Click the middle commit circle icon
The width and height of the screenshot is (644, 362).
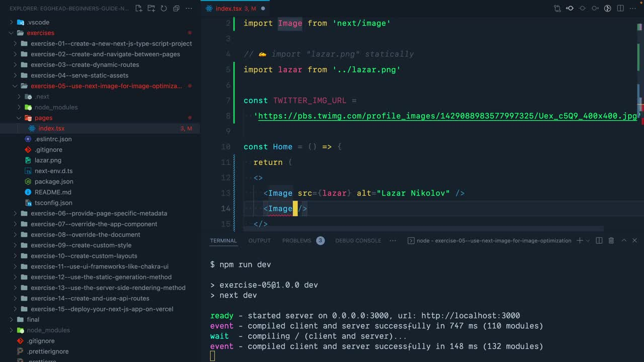tap(583, 9)
